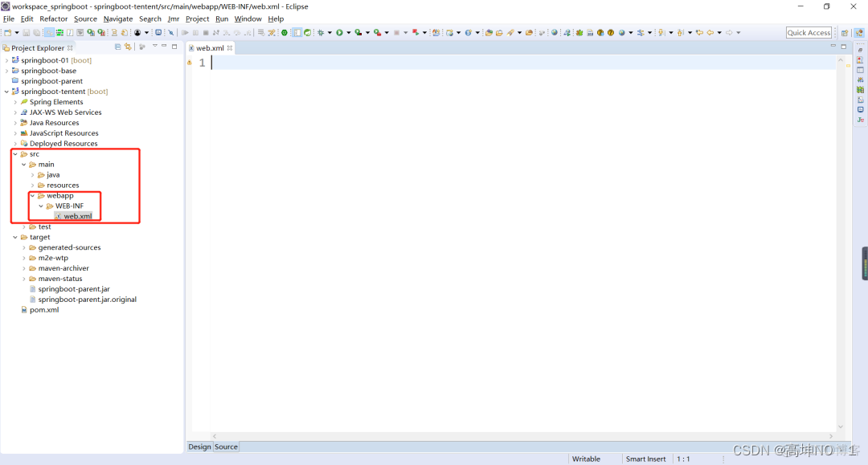Open the Debug button dropdown arrow

click(330, 33)
